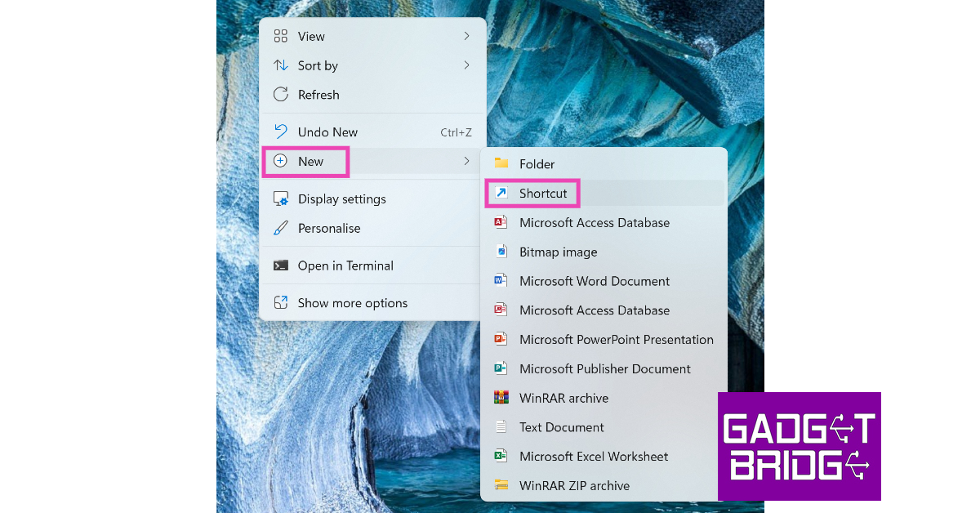
Task: Click the Bitmap image file icon
Action: point(501,252)
